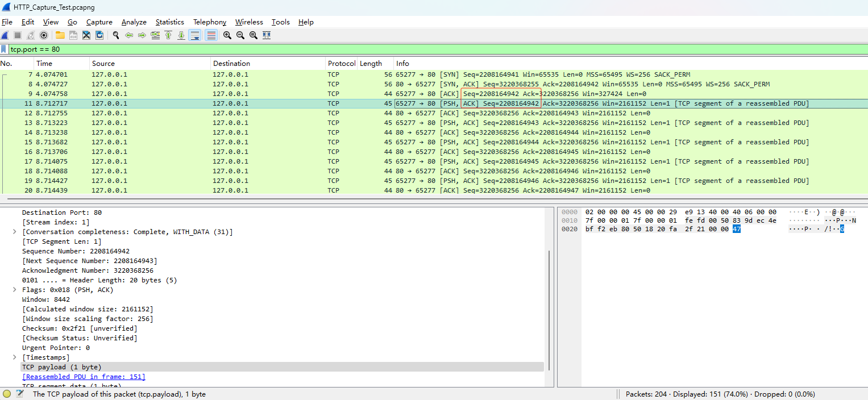Click the go to specified packet icon
Image resolution: width=868 pixels, height=400 pixels.
point(155,35)
